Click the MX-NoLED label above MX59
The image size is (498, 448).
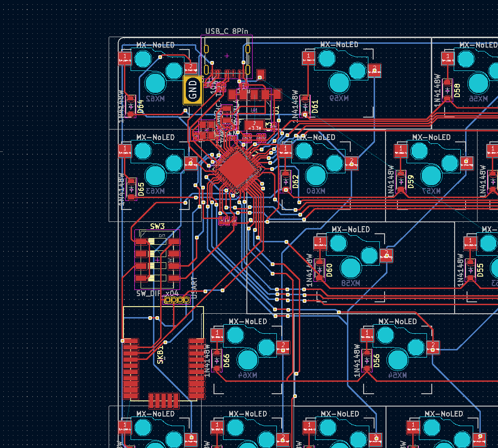(339, 45)
